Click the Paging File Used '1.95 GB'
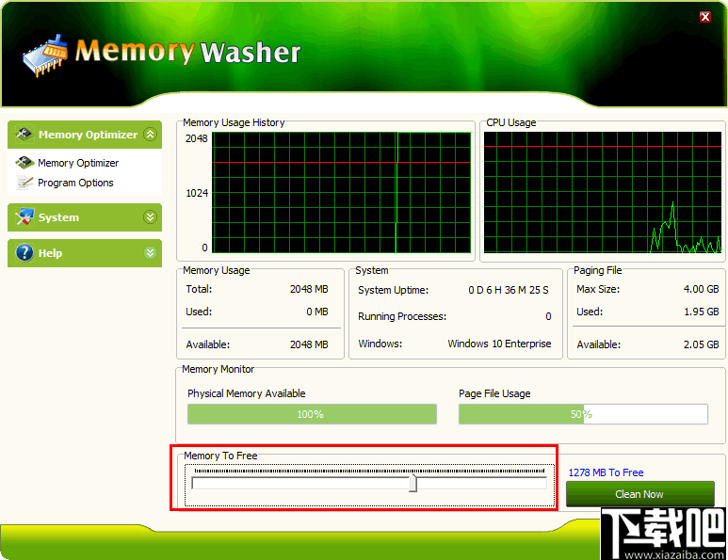The width and height of the screenshot is (728, 560). pyautogui.click(x=701, y=312)
